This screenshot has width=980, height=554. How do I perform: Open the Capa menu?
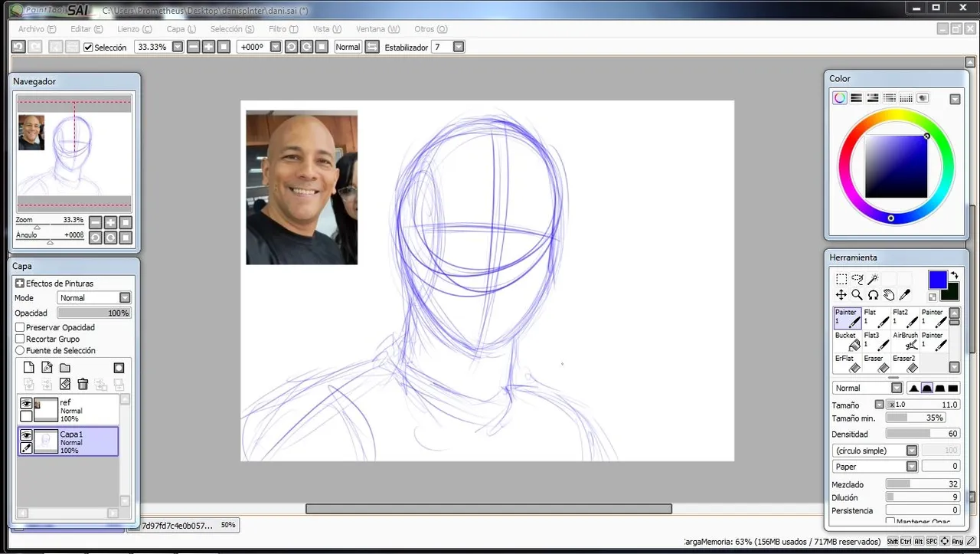point(181,29)
